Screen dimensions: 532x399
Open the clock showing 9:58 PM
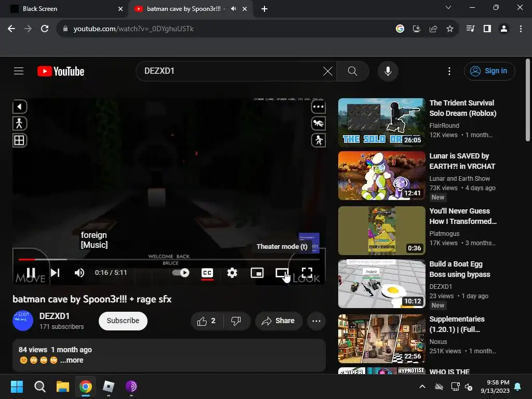click(495, 387)
